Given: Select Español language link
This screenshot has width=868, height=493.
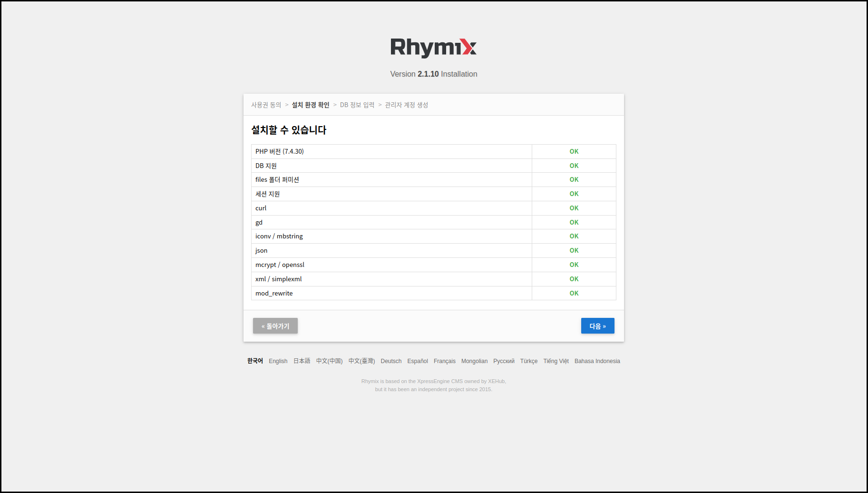Looking at the screenshot, I should tap(417, 361).
